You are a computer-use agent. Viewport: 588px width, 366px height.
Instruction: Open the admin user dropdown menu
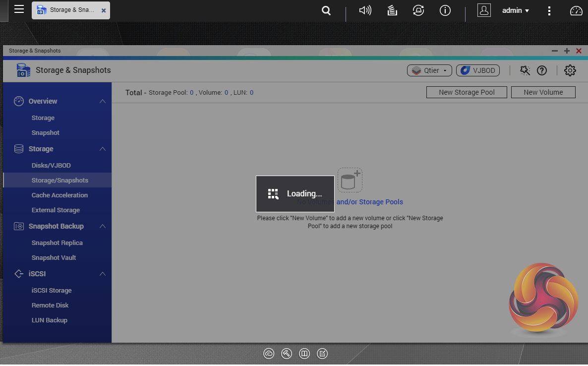pos(516,10)
